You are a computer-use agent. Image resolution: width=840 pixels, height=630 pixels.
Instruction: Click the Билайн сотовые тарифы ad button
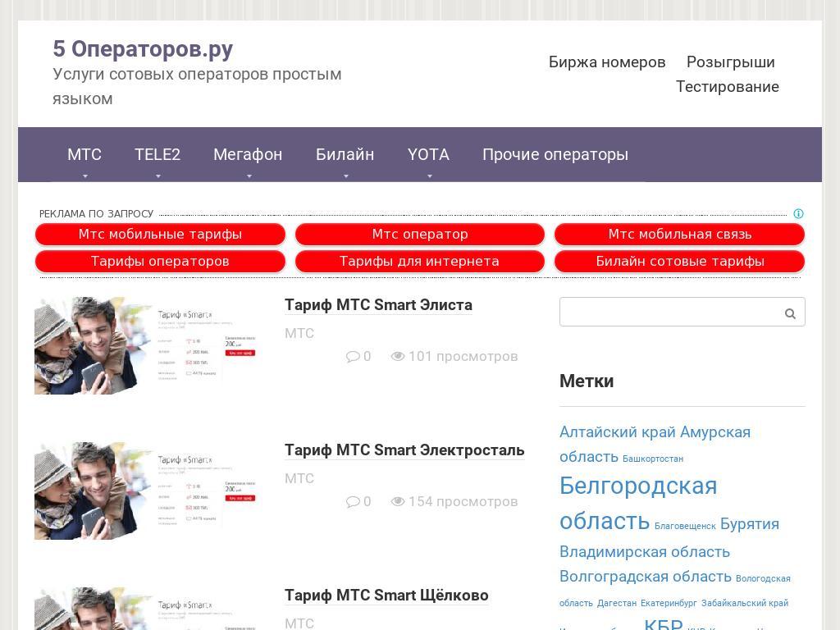pyautogui.click(x=680, y=262)
